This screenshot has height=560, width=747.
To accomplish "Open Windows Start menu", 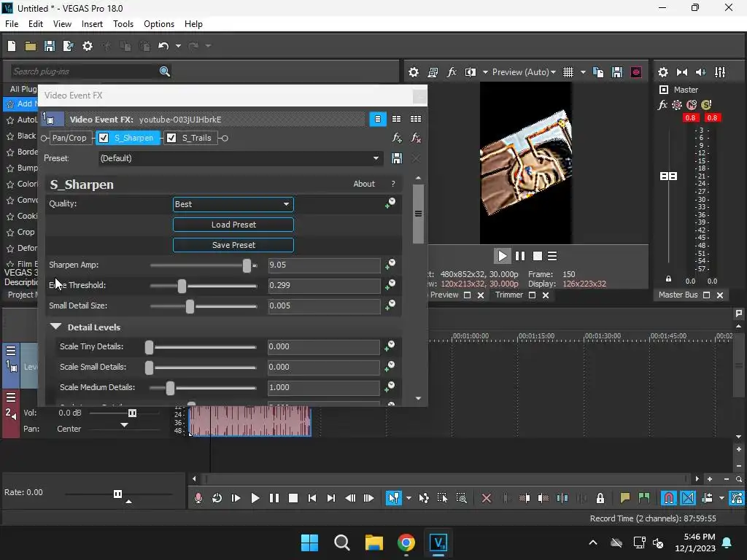I will 309,542.
